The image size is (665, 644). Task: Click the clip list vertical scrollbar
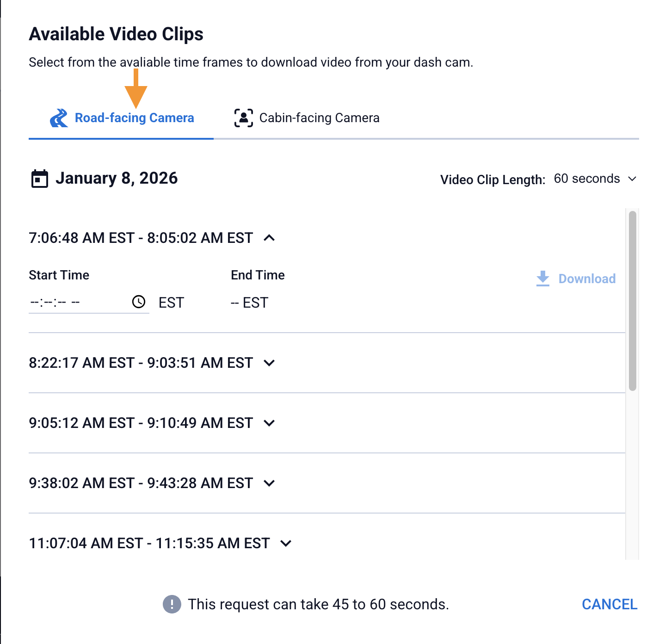[x=633, y=301]
